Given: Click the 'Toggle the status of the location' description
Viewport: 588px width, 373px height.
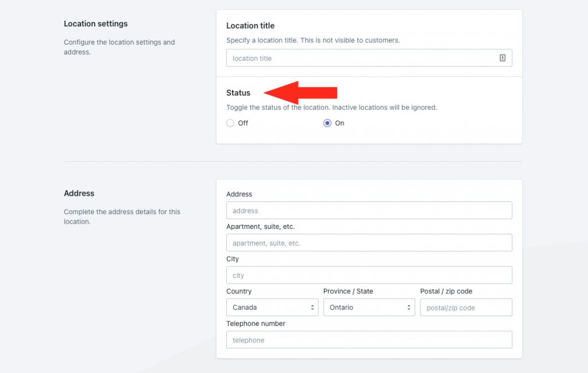Looking at the screenshot, I should pyautogui.click(x=331, y=107).
